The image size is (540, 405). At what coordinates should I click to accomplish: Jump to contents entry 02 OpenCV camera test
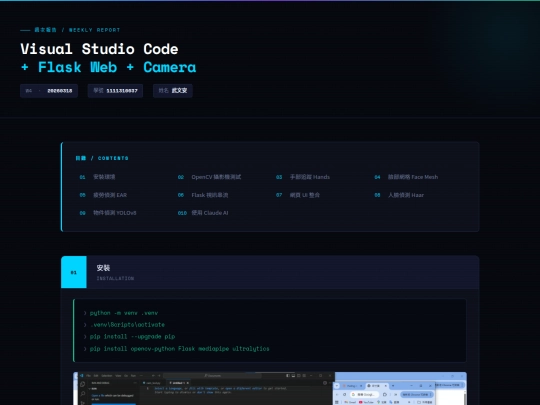click(x=209, y=177)
